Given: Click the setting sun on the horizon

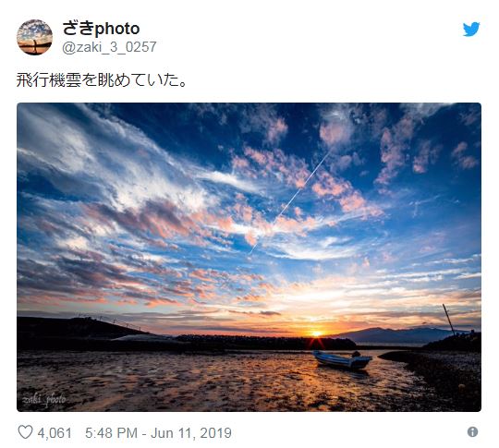Looking at the screenshot, I should (316, 333).
